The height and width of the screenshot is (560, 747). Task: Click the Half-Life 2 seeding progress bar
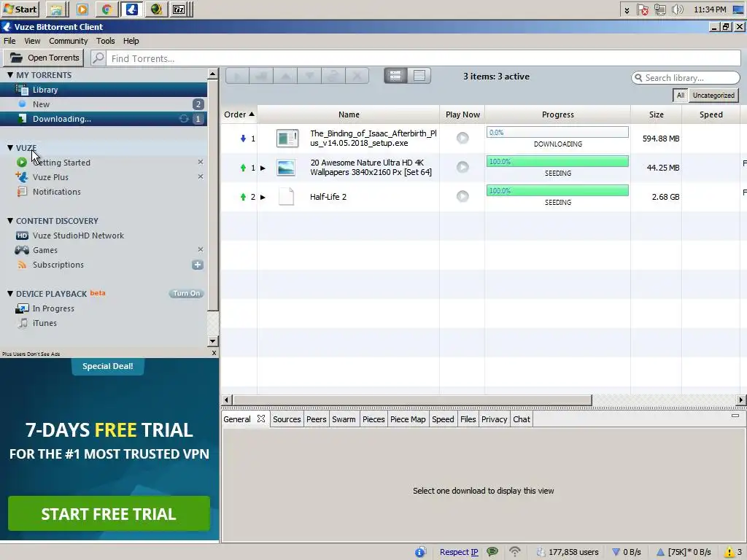pyautogui.click(x=557, y=190)
